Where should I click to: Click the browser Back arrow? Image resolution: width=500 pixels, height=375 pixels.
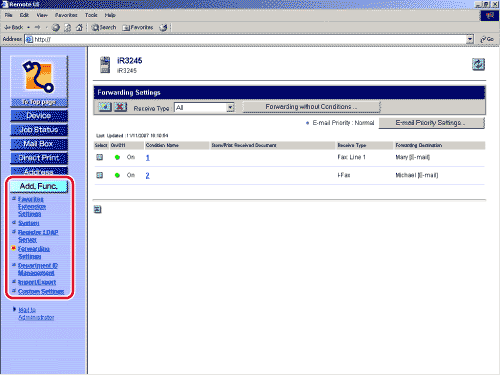(x=14, y=27)
